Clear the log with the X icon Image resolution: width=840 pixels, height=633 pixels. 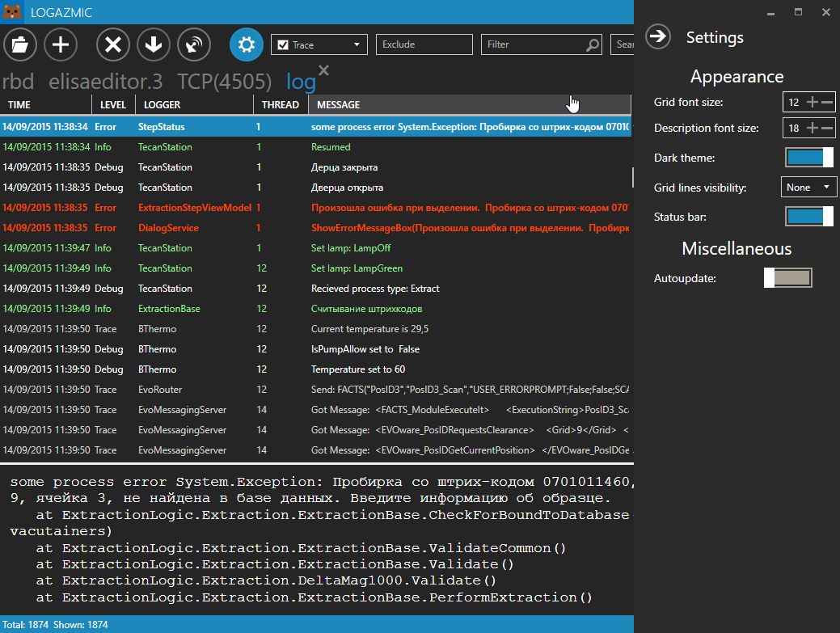113,44
